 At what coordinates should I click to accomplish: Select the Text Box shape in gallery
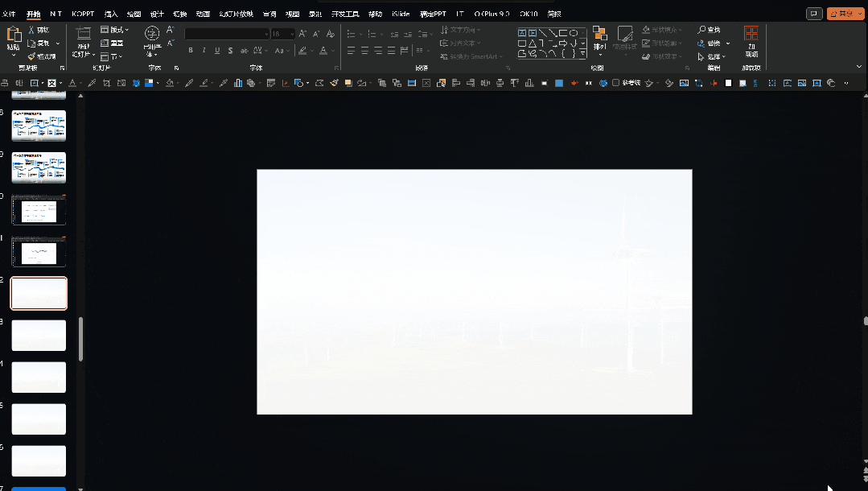[x=522, y=33]
